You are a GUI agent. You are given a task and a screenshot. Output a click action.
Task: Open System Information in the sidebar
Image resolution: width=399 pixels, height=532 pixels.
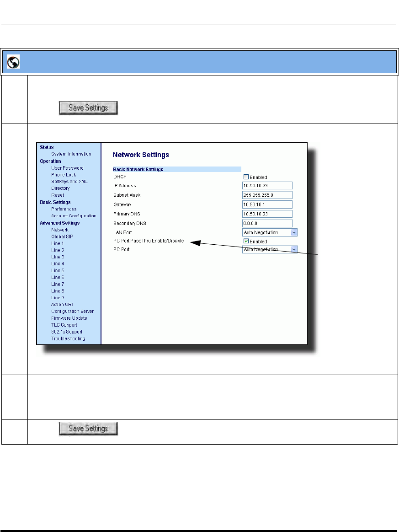click(71, 154)
